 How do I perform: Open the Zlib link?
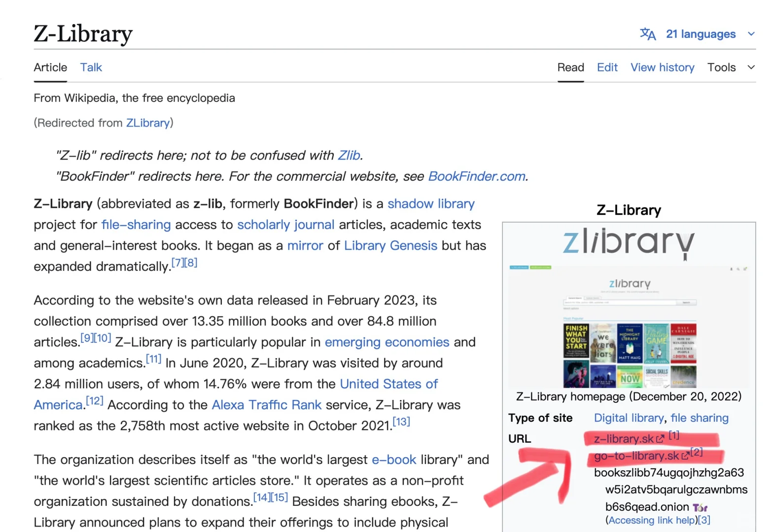349,155
